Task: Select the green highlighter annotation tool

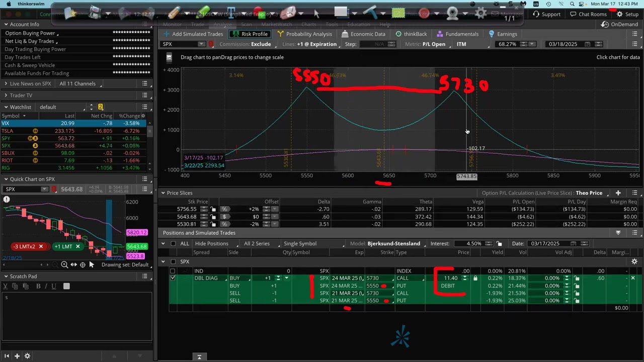Action: pos(203,13)
